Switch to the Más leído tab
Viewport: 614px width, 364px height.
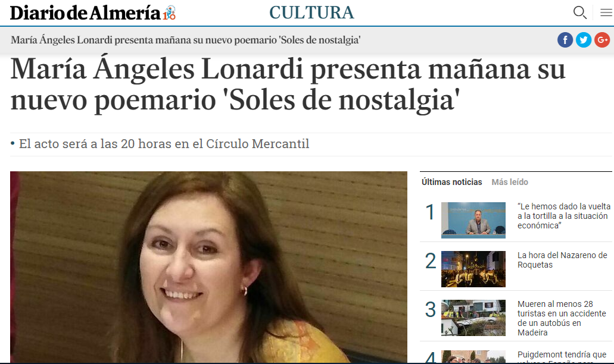point(509,182)
